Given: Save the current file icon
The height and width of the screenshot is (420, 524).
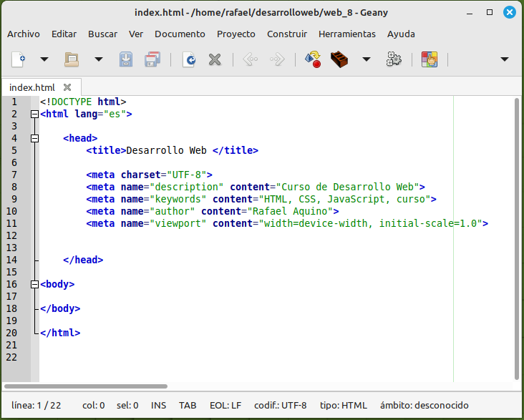Looking at the screenshot, I should [x=126, y=59].
